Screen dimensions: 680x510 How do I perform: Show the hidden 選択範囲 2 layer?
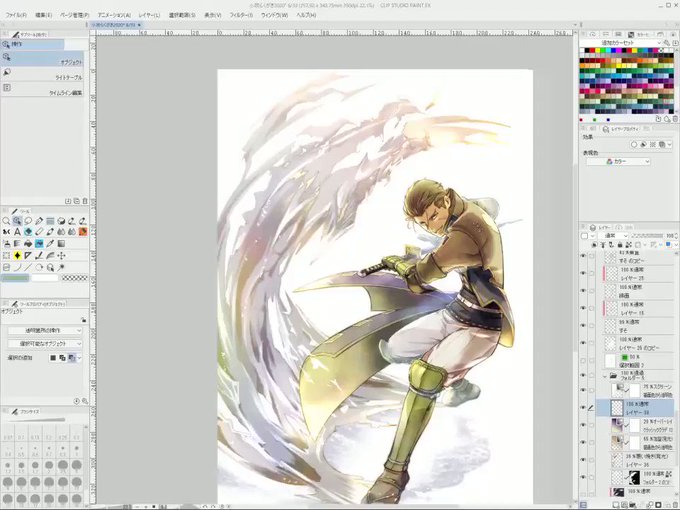tap(583, 360)
